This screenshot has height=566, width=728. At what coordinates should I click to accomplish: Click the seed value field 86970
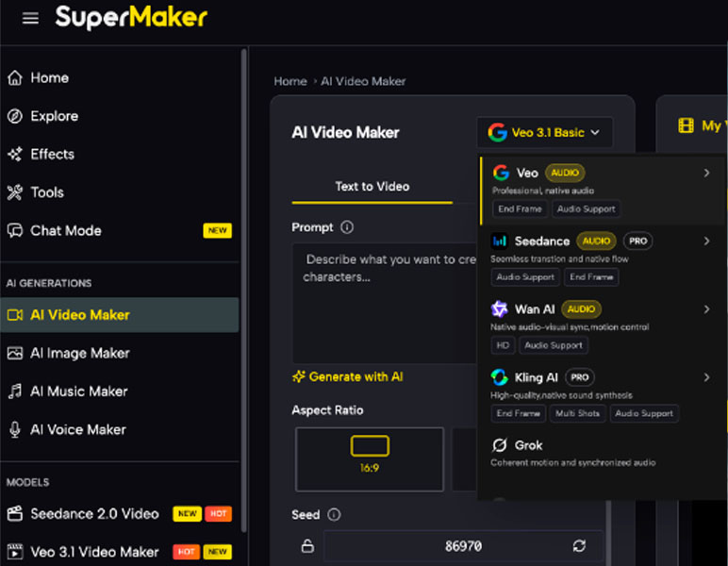[463, 545]
